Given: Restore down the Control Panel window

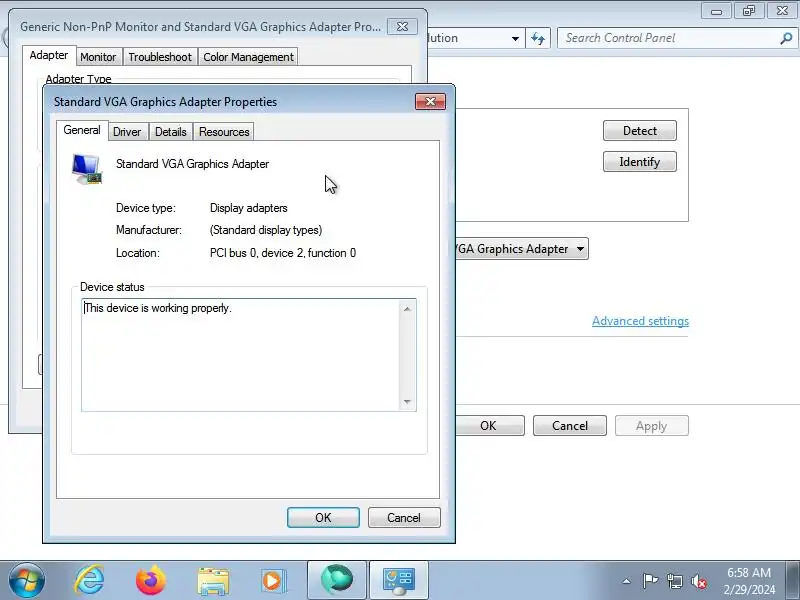Looking at the screenshot, I should tap(748, 11).
